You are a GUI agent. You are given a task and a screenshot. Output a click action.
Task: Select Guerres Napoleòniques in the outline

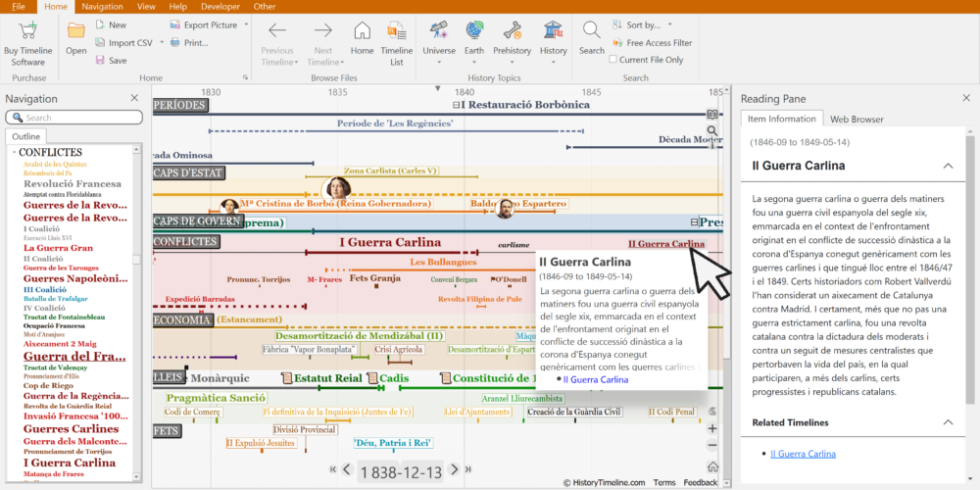click(76, 278)
